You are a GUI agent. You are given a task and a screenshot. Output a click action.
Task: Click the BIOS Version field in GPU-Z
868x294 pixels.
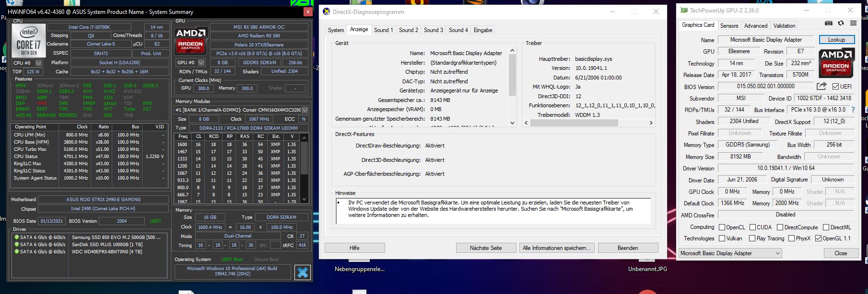point(766,86)
